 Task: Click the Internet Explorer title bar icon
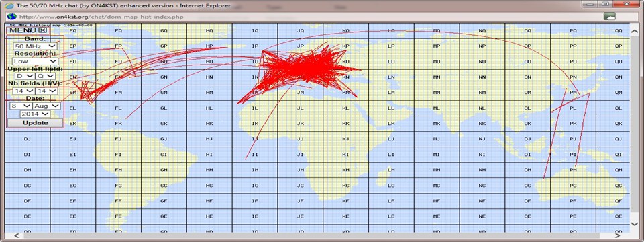[x=9, y=6]
